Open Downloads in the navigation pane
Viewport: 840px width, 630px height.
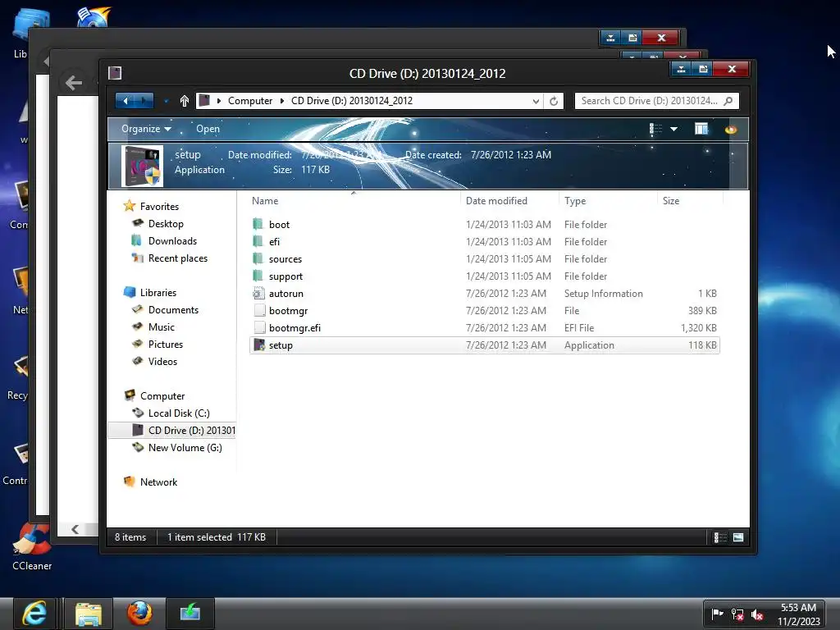pyautogui.click(x=172, y=240)
